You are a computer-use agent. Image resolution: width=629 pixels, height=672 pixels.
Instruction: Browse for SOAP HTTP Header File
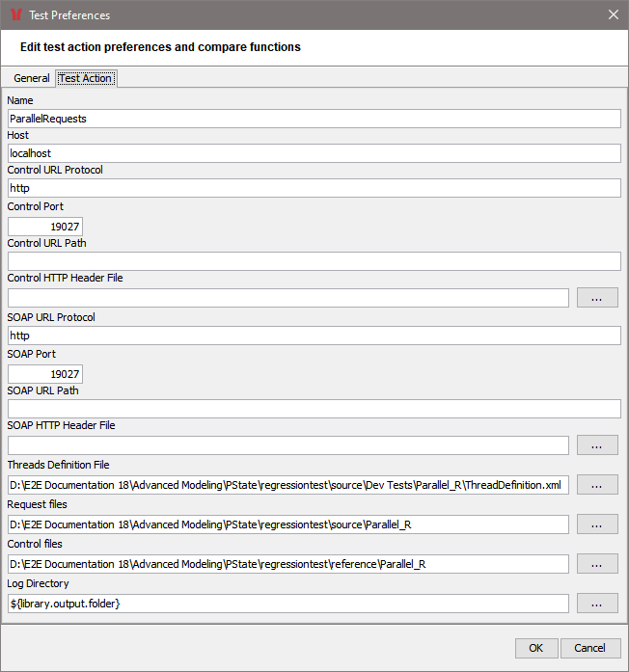tap(597, 445)
